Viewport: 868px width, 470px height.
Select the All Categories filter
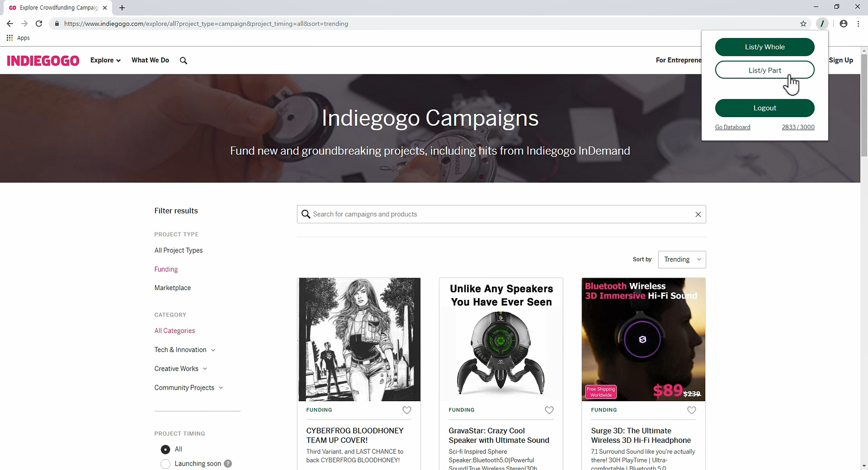coord(175,331)
